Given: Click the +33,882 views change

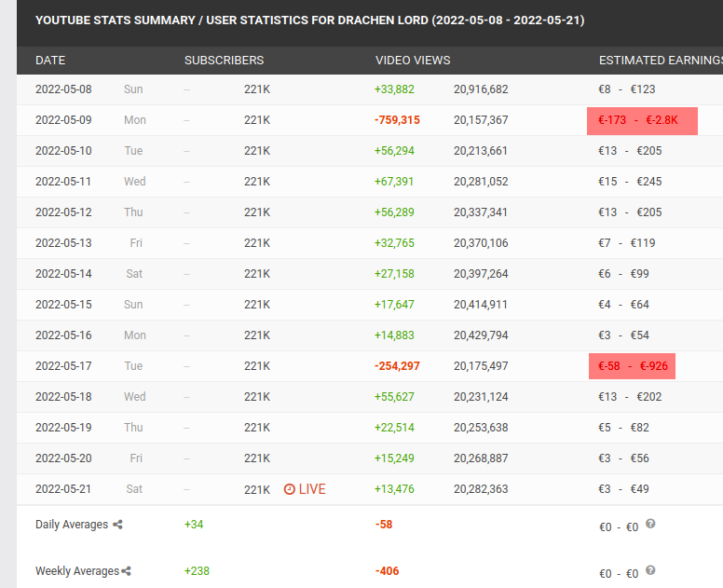Looking at the screenshot, I should pyautogui.click(x=394, y=89).
